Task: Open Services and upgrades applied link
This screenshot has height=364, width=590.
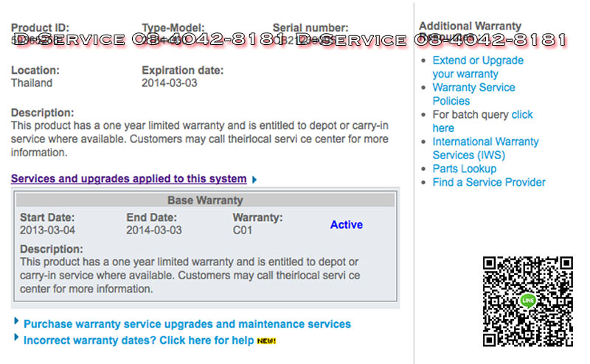Action: click(x=128, y=178)
